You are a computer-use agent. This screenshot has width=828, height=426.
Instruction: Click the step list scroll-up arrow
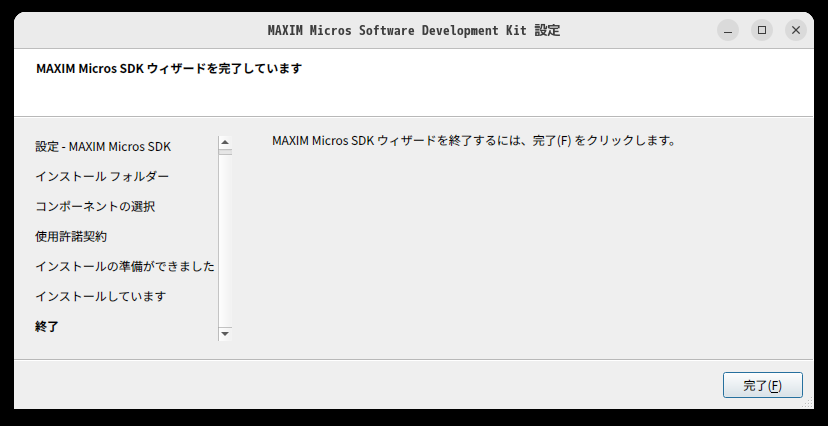click(225, 142)
